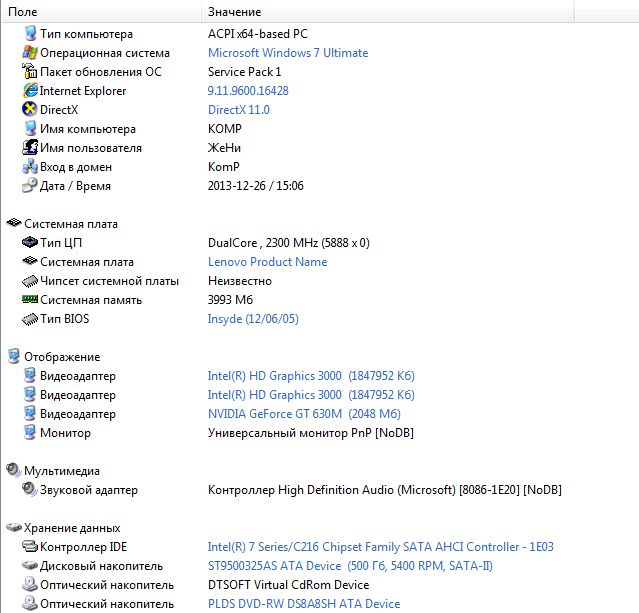Select the Хранение данных section heading

tap(72, 528)
